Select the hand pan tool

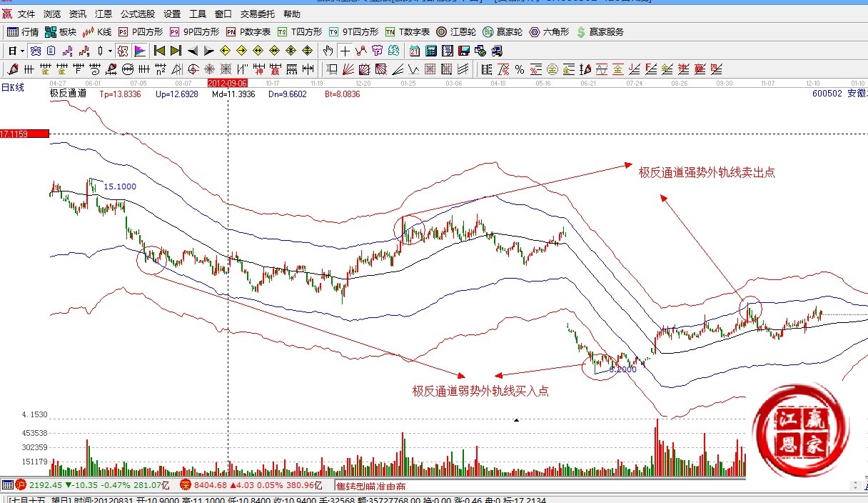pyautogui.click(x=328, y=51)
